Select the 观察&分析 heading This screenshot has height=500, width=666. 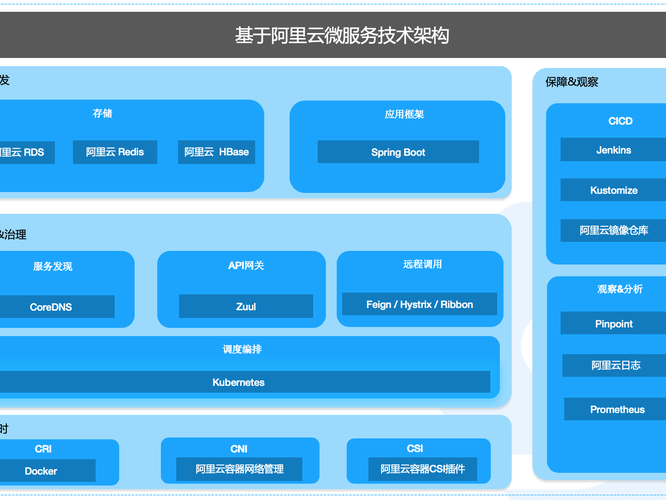tap(620, 289)
